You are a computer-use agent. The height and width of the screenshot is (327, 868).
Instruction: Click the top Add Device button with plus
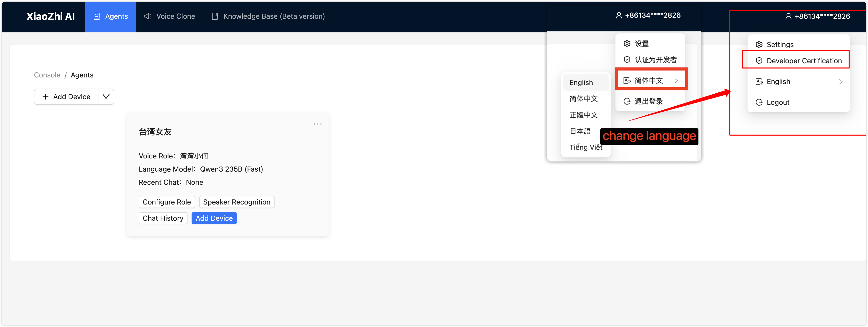(x=66, y=97)
